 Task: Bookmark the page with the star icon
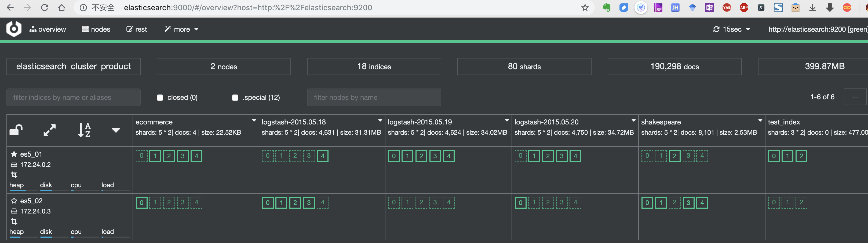pos(585,8)
